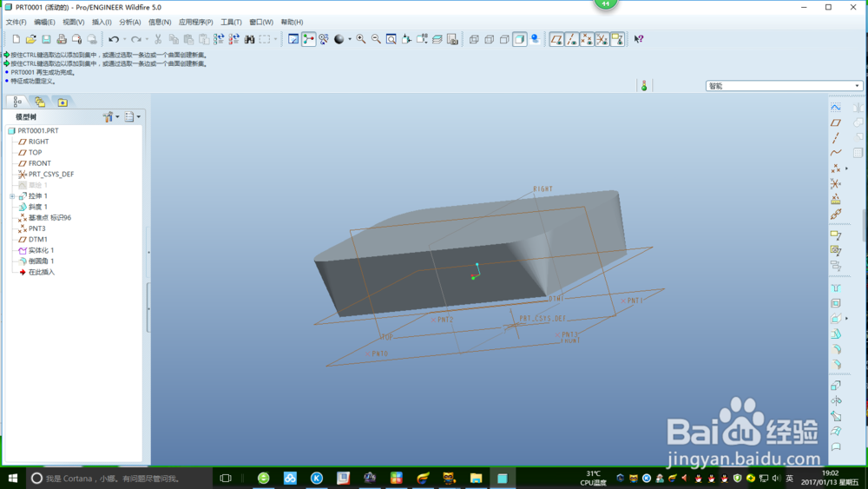Select the hole tool in right toolbar
Image resolution: width=868 pixels, height=489 pixels.
click(836, 288)
